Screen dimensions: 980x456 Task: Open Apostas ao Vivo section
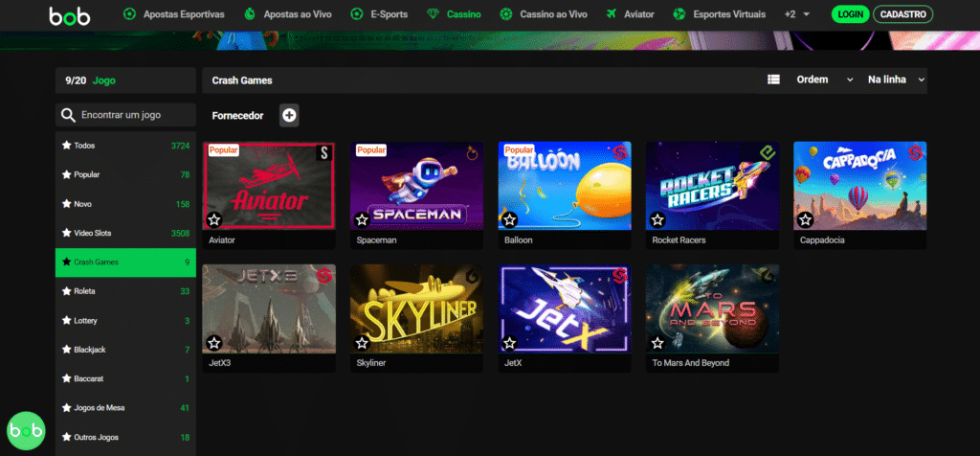298,13
